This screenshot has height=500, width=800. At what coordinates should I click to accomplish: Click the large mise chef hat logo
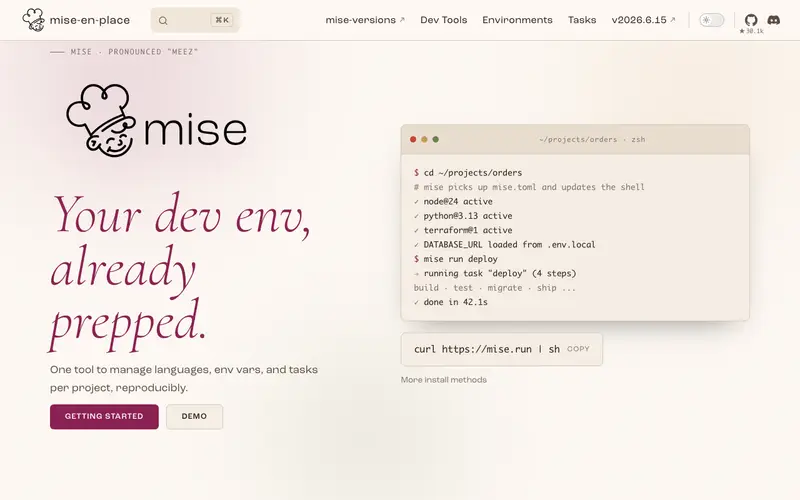(101, 120)
